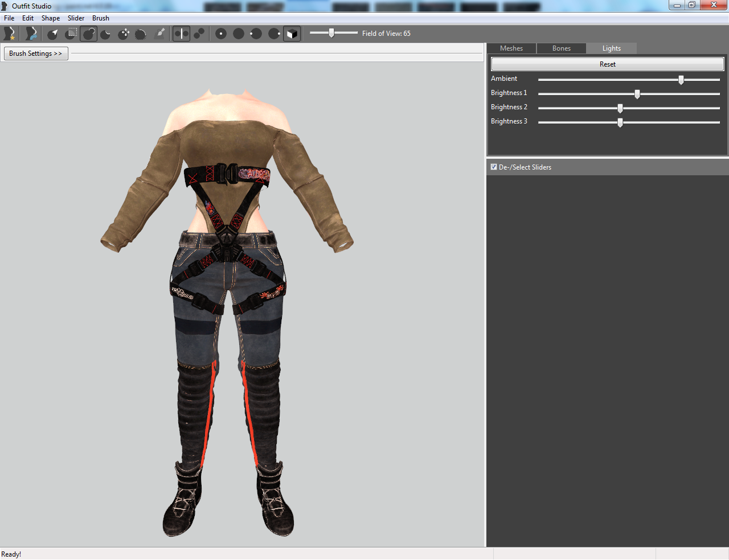Select the Weight Paint brush icon
Screen dimensions: 729x560
point(161,34)
